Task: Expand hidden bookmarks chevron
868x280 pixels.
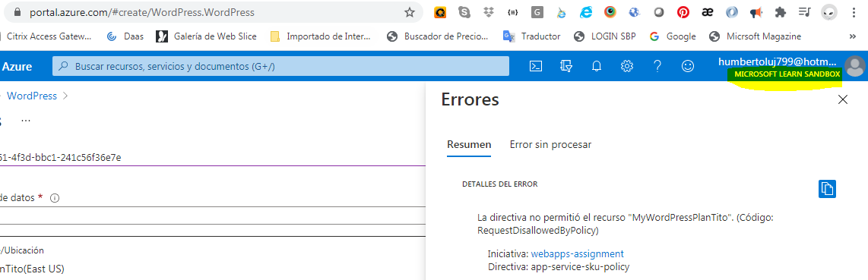Action: point(853,36)
